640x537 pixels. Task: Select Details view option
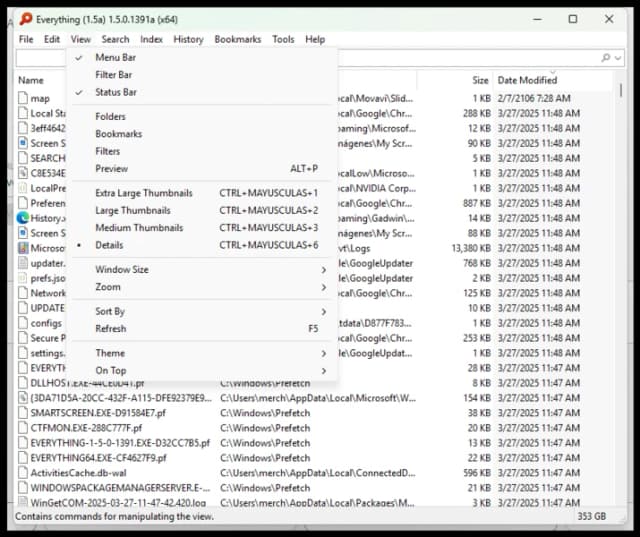click(x=202, y=245)
